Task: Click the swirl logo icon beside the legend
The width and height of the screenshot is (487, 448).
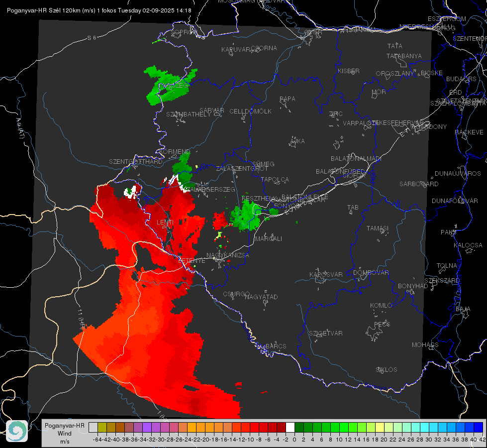Action: pyautogui.click(x=17, y=431)
